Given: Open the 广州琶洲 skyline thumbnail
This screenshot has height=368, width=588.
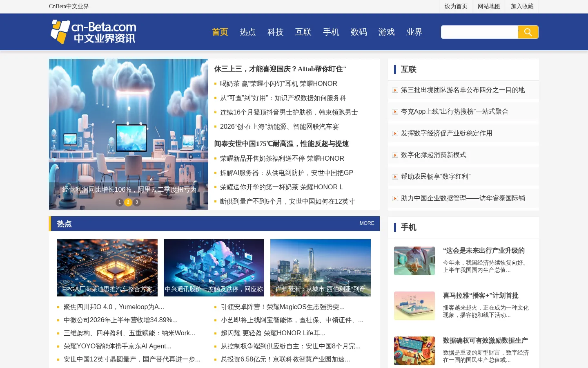Looking at the screenshot, I should 321,268.
